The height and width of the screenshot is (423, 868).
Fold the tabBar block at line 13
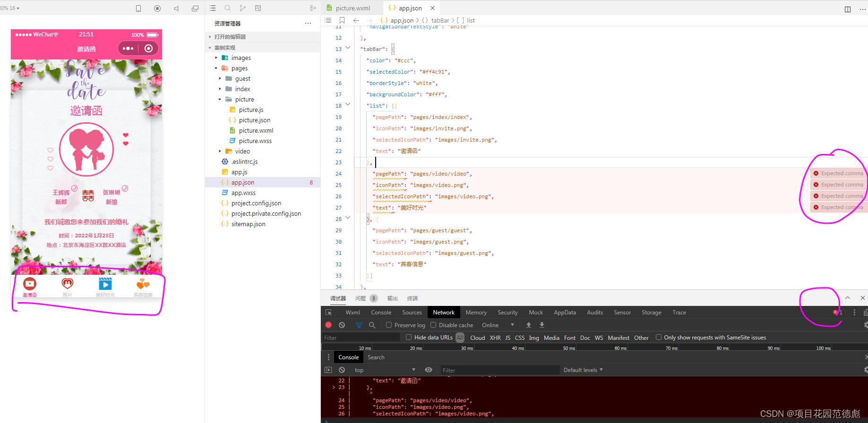coord(348,48)
